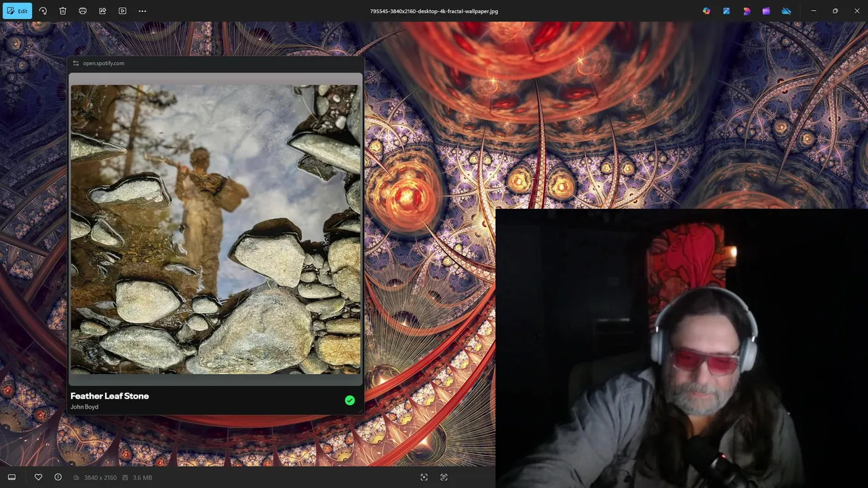Toggle the filmstrip view icon
The width and height of the screenshot is (868, 488).
[12, 477]
